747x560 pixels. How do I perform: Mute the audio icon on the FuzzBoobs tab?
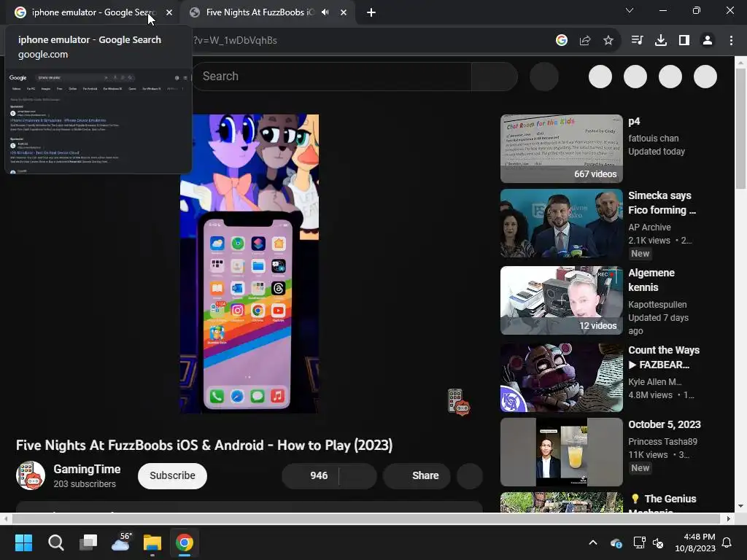click(x=325, y=12)
